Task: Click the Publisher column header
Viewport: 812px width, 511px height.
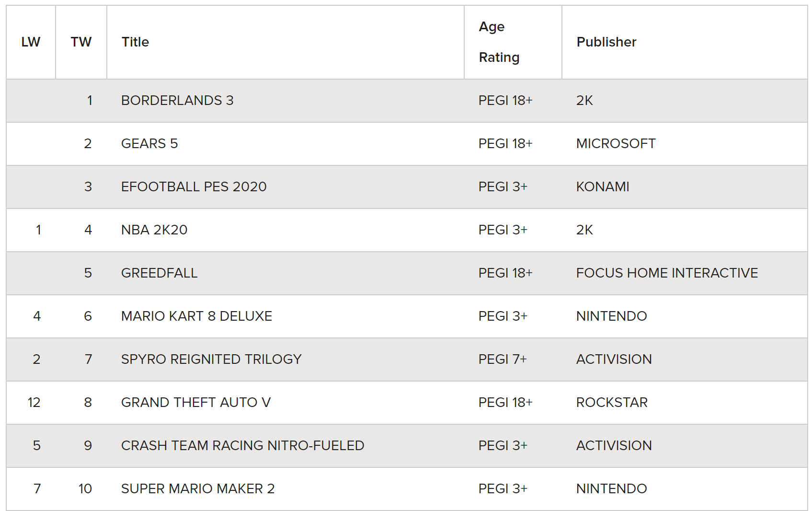Action: 606,42
